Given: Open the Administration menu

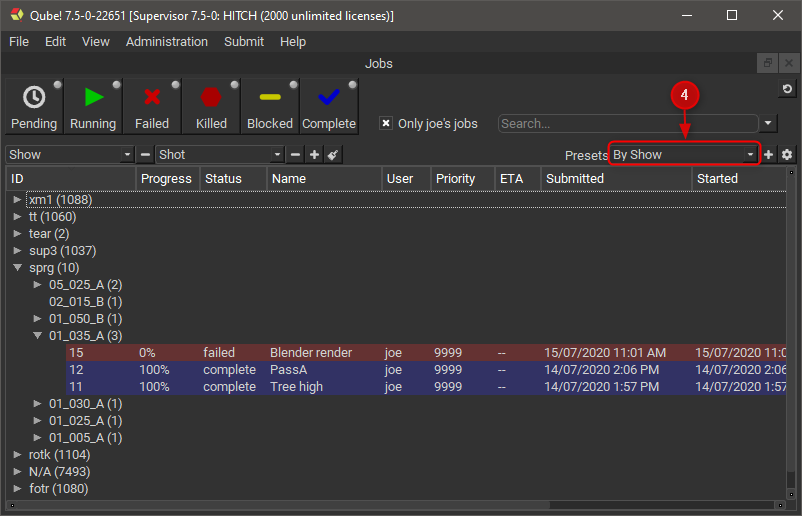Looking at the screenshot, I should (167, 42).
